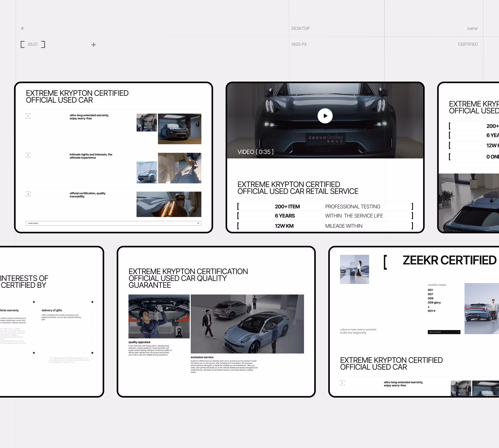Viewport: 499px width, 448px height.
Task: Click the showroom with two cars image
Action: click(x=247, y=324)
